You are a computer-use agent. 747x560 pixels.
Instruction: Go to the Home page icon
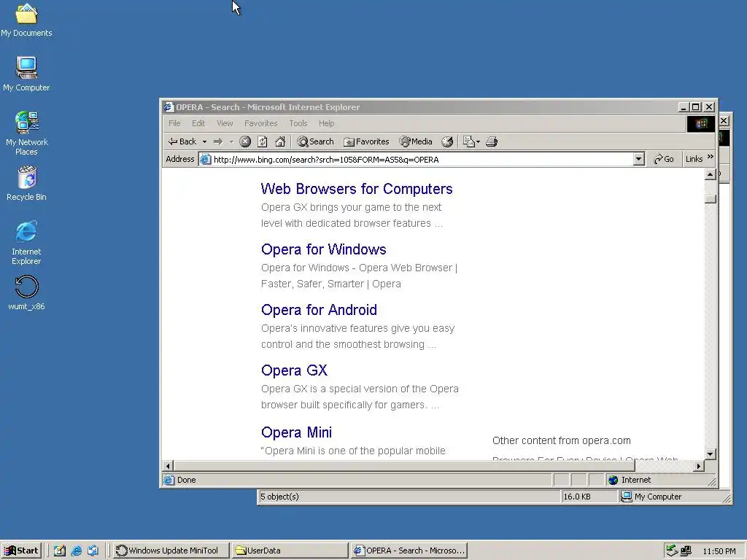pyautogui.click(x=280, y=141)
